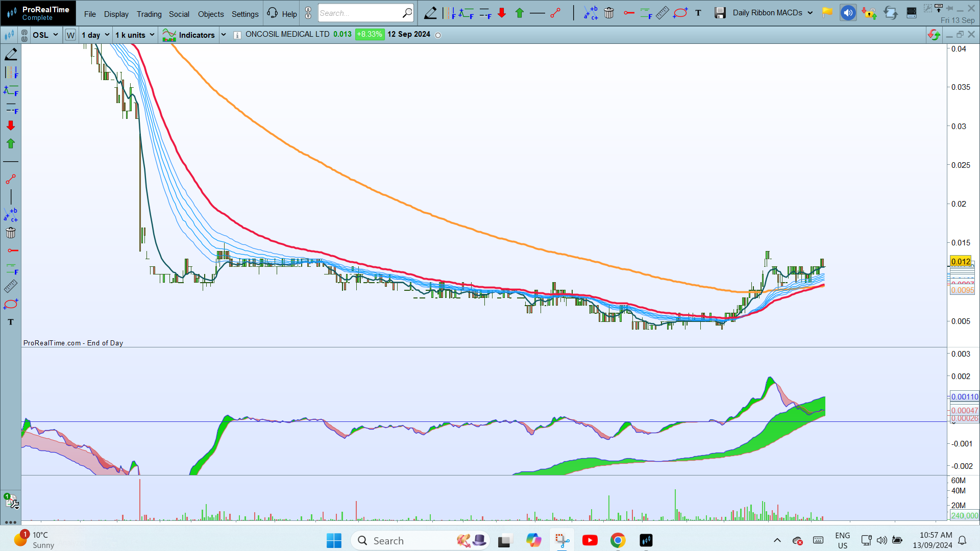980x551 pixels.
Task: Select the Text tool in left sidebar
Action: [x=11, y=322]
